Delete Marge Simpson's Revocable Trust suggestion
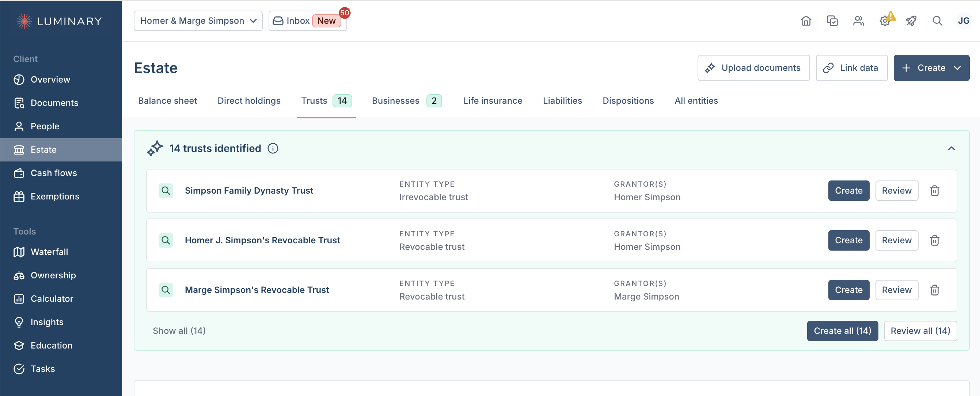The width and height of the screenshot is (980, 396). click(x=934, y=290)
